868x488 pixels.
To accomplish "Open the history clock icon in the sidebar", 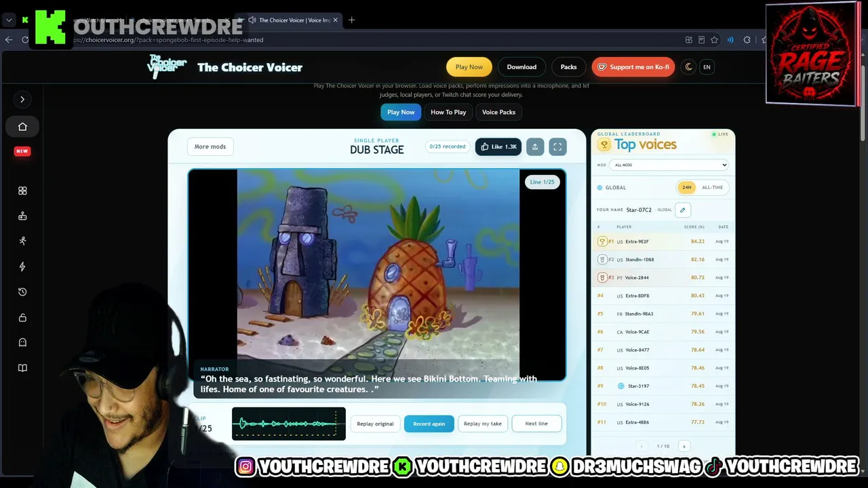I will click(22, 292).
